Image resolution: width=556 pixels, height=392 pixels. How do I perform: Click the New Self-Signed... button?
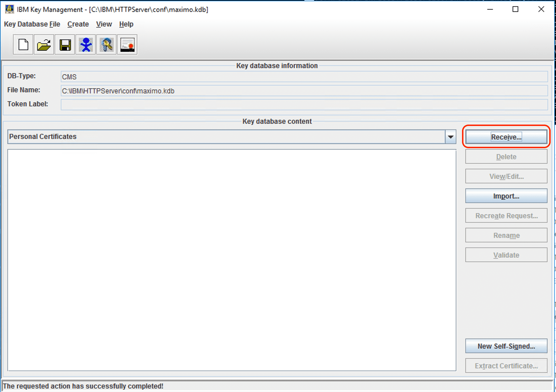tap(506, 346)
